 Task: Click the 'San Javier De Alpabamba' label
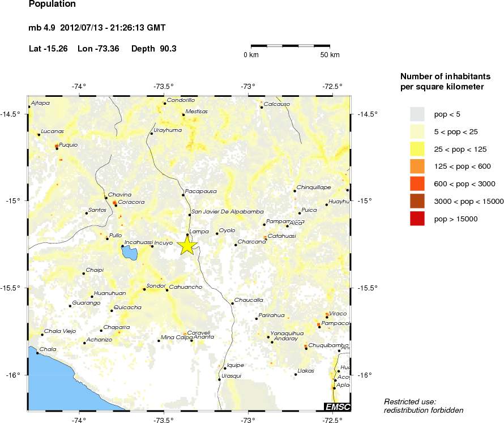(228, 212)
